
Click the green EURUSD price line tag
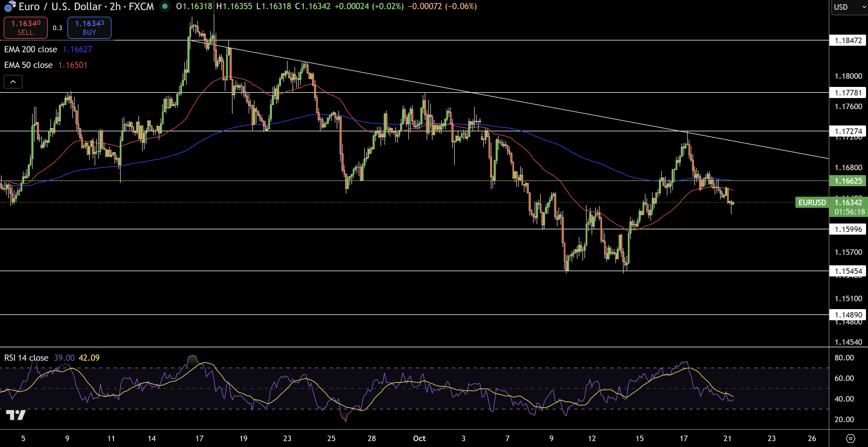point(812,202)
